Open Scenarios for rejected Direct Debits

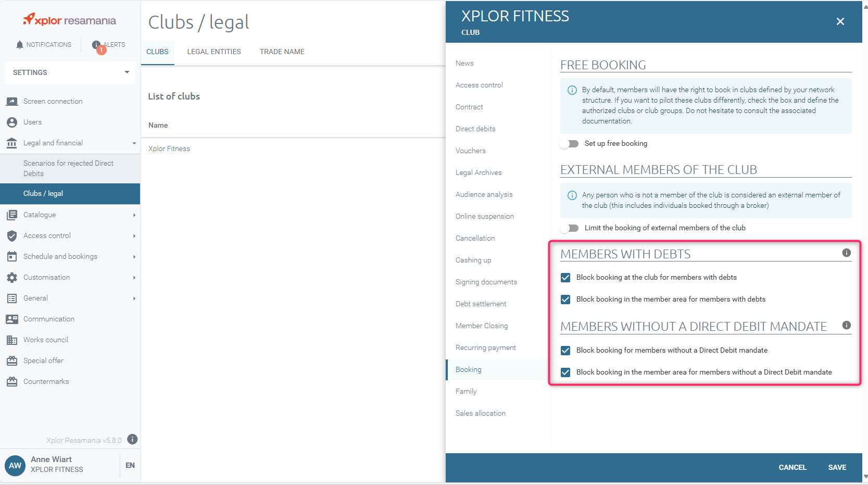(x=70, y=168)
